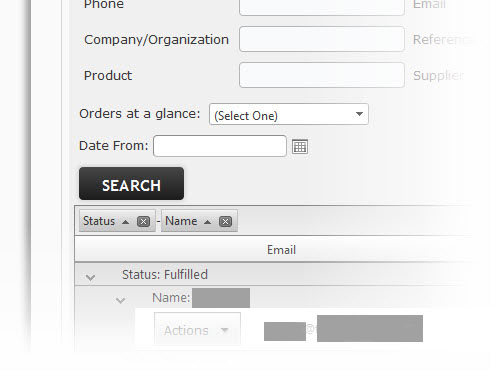Screen dimensions: 494x372
Task: Toggle sort arrow on Name group
Action: pos(207,222)
